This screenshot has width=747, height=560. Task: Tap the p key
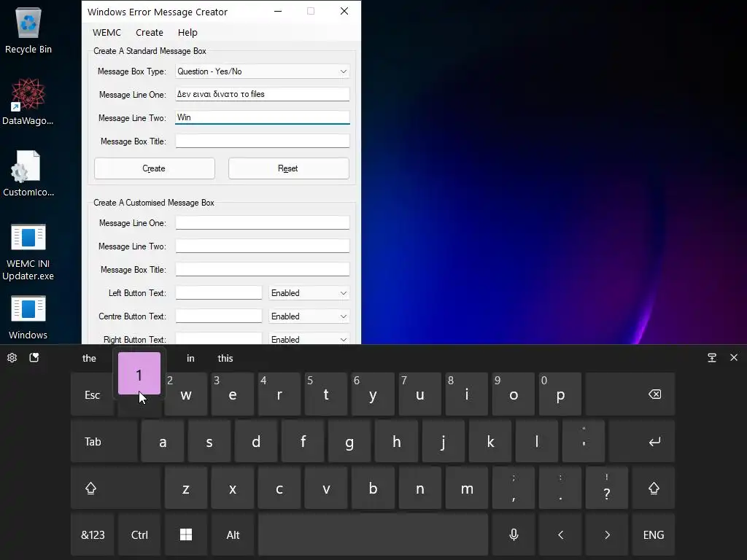560,394
